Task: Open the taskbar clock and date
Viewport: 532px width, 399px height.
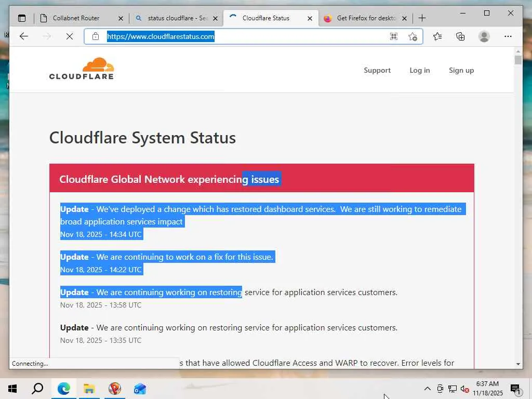Action: (x=487, y=389)
